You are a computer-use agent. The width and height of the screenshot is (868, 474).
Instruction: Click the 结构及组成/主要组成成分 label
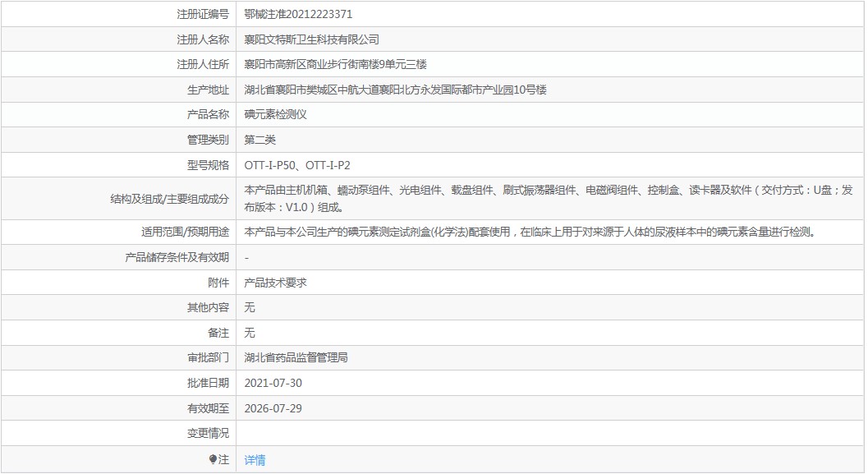click(169, 199)
